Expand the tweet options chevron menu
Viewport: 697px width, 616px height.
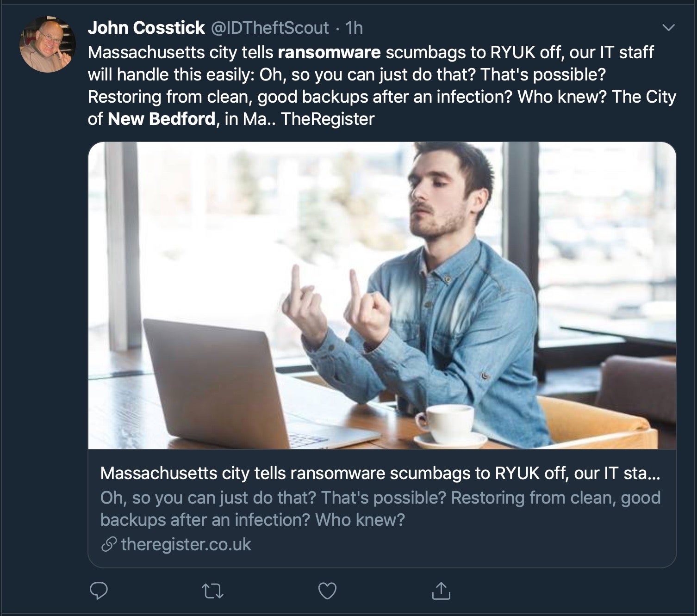pos(668,28)
